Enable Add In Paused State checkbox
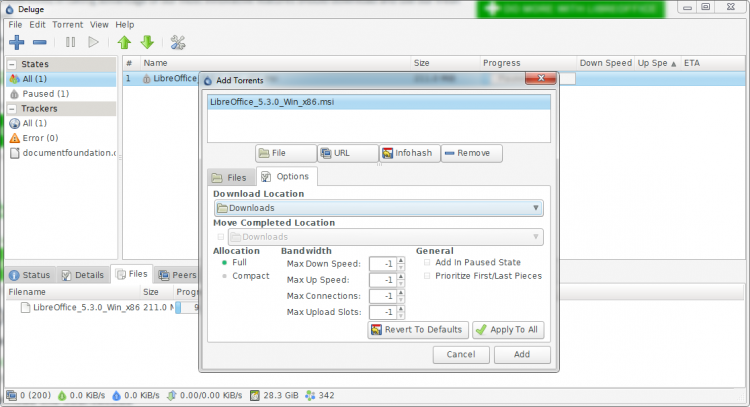 [x=427, y=263]
